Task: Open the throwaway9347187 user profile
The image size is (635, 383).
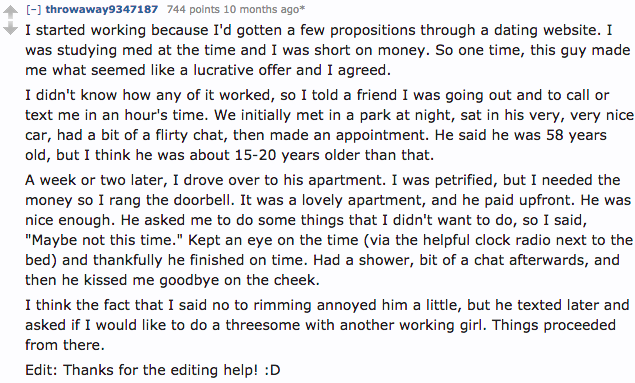Action: click(102, 9)
